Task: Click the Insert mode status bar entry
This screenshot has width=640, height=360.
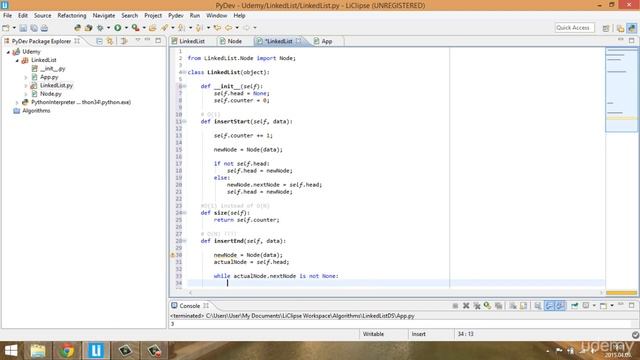Action: pyautogui.click(x=418, y=334)
